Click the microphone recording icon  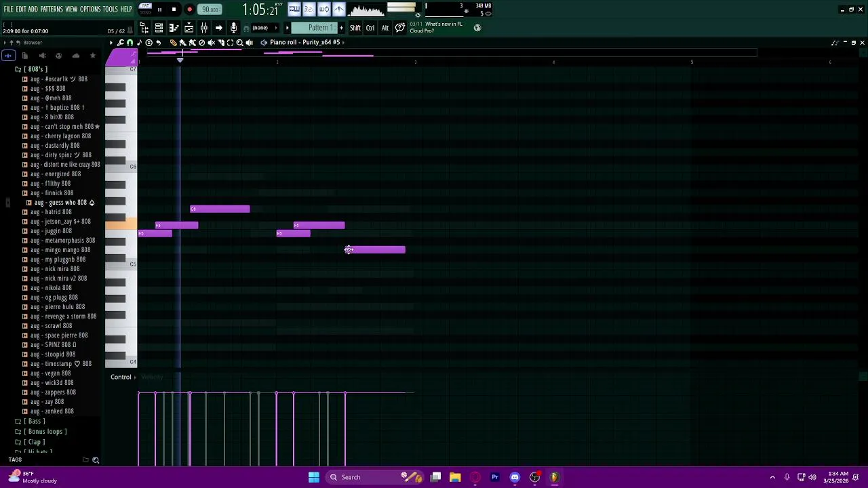(x=233, y=28)
